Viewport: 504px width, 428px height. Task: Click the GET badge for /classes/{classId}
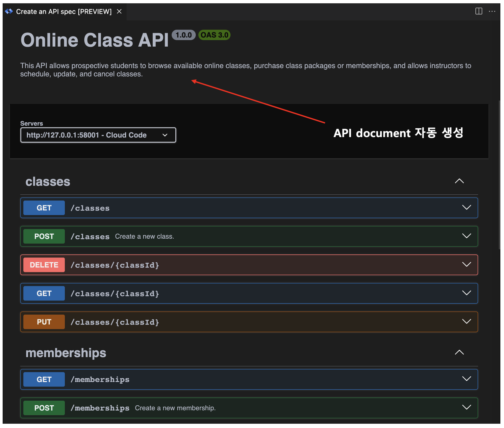pyautogui.click(x=44, y=293)
